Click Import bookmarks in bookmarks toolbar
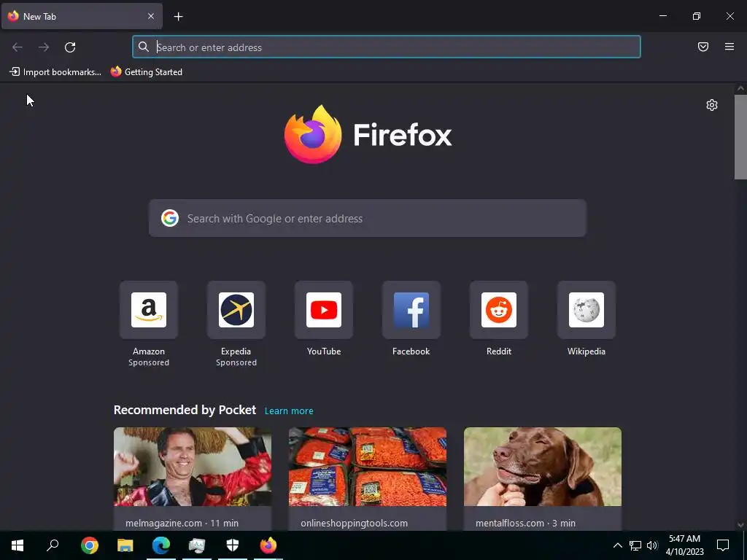The height and width of the screenshot is (560, 747). tap(55, 72)
